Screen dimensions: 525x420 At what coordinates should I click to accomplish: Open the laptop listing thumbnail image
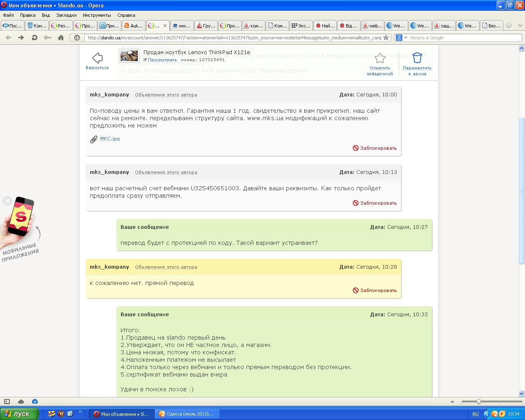click(129, 55)
